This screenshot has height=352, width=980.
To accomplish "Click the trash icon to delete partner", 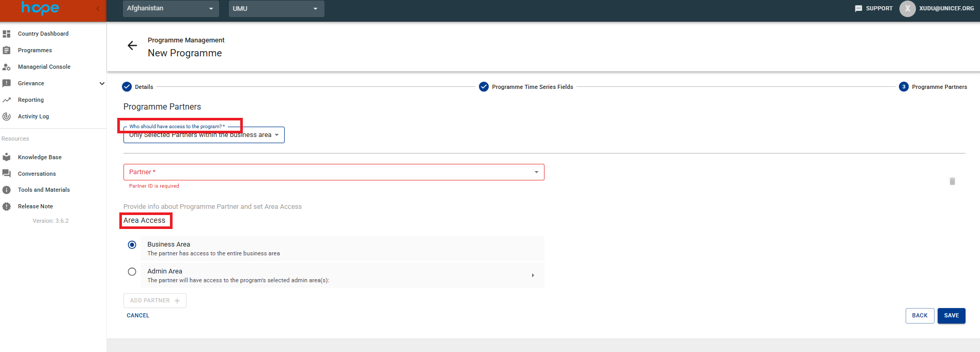I will point(952,181).
